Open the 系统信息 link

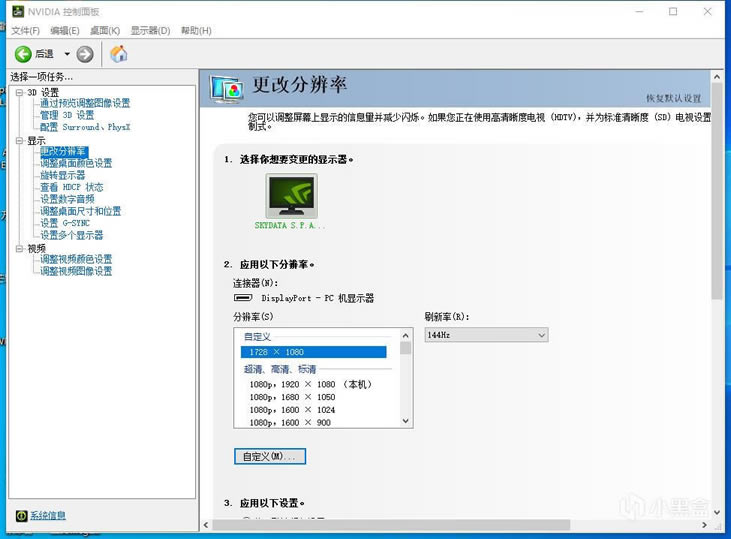[x=48, y=515]
